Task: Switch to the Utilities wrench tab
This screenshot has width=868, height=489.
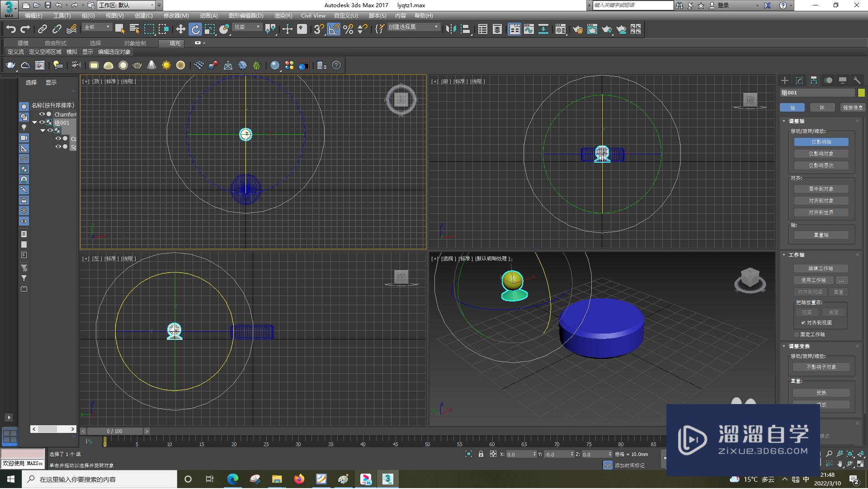Action: click(857, 80)
